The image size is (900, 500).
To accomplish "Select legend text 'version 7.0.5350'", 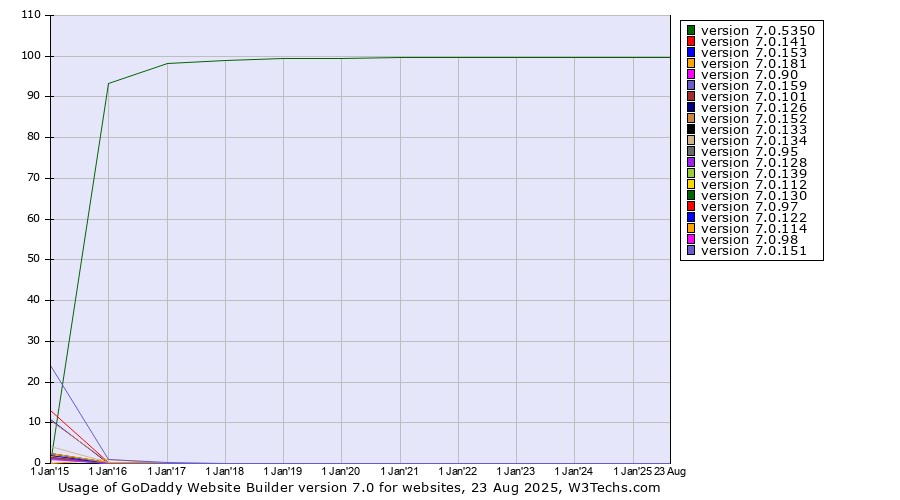I will point(758,30).
